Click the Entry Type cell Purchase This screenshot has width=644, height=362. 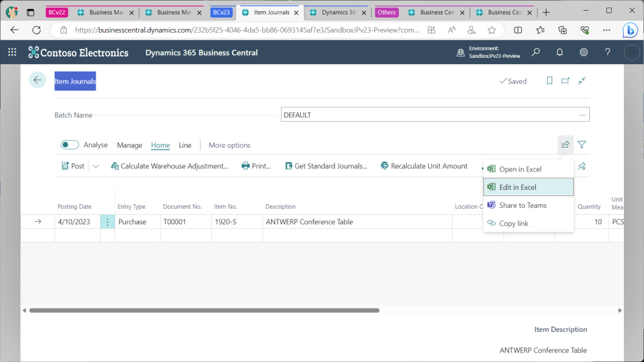coord(138,222)
